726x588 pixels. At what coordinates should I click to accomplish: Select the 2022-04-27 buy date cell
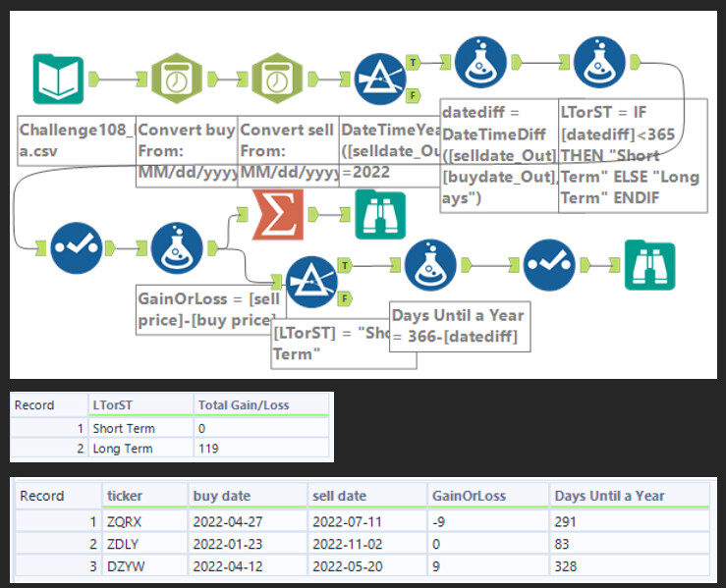tap(248, 521)
